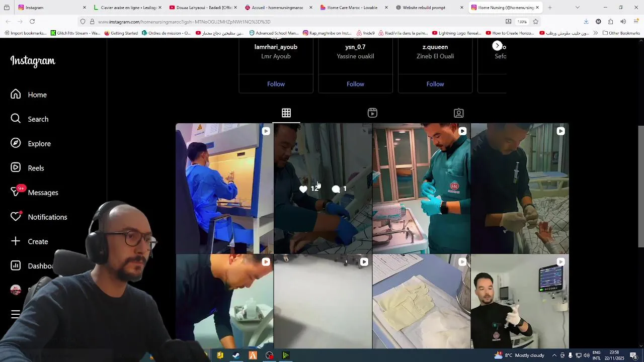Viewport: 644px width, 362px height.
Task: Open Notifications heart icon
Action: 16,217
